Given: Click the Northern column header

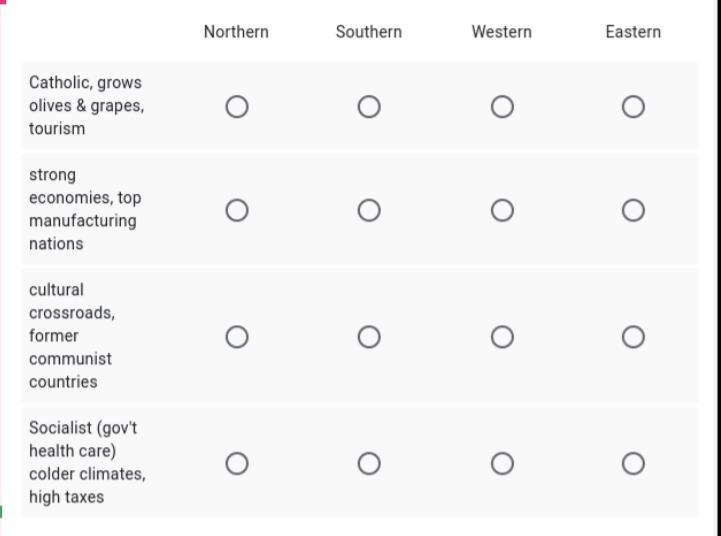Looking at the screenshot, I should (x=236, y=32).
